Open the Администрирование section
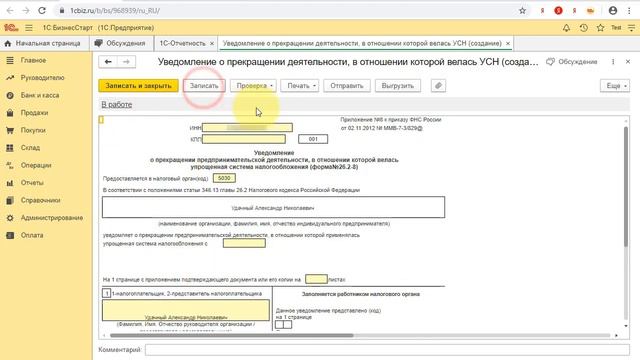Viewport: 640px width, 360px height. pos(52,218)
